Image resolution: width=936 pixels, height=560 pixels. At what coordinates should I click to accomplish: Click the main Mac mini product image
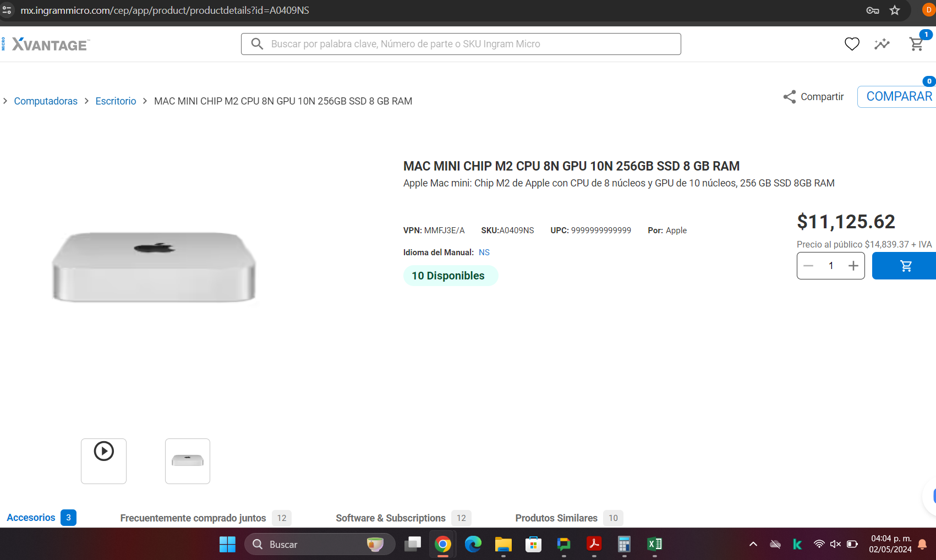tap(154, 267)
